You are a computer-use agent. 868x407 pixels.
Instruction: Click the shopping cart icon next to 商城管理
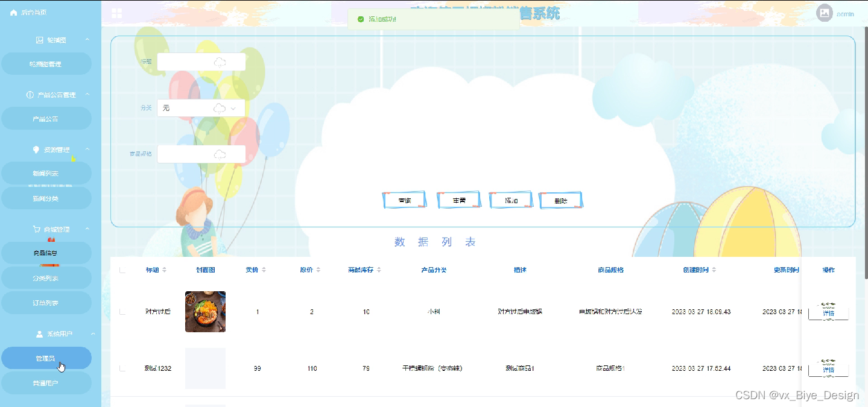pyautogui.click(x=36, y=229)
